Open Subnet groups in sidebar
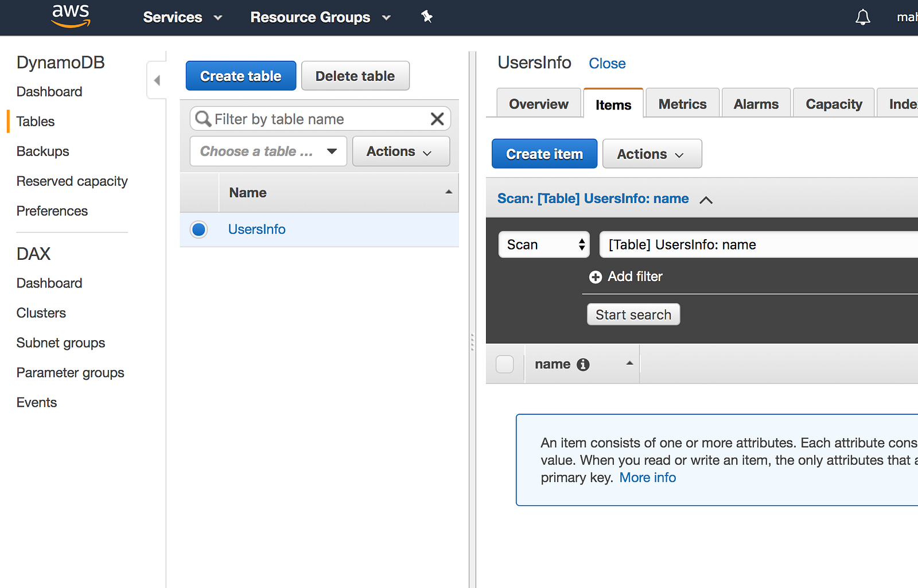This screenshot has width=918, height=588. click(61, 343)
